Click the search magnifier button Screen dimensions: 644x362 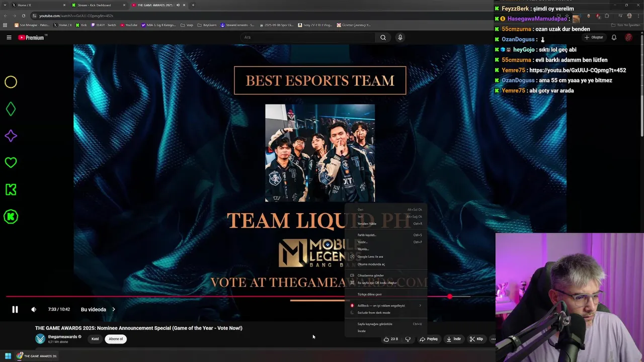pos(383,37)
